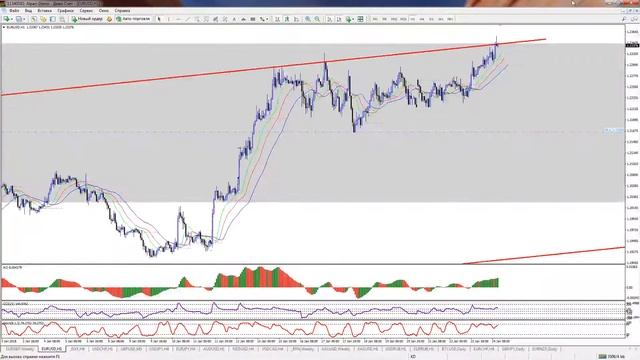
Task: Open the Indicators list dropdown
Action: pyautogui.click(x=350, y=19)
